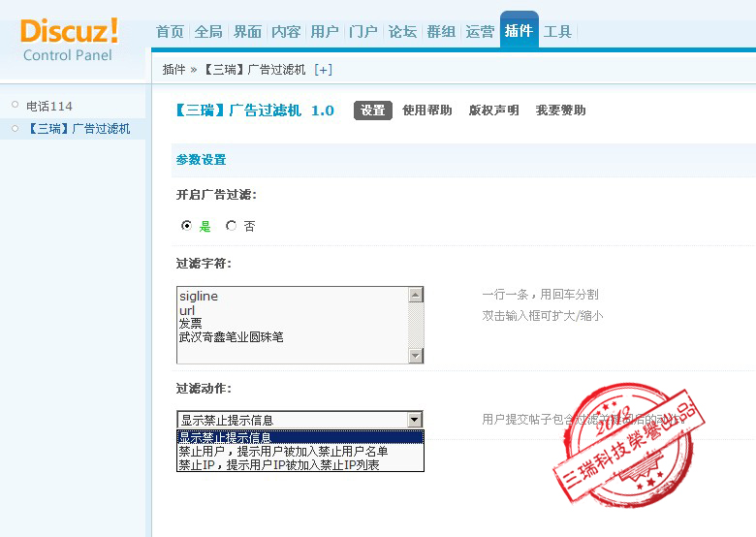
Task: Click the sigline line in the filter list
Action: pos(199,296)
